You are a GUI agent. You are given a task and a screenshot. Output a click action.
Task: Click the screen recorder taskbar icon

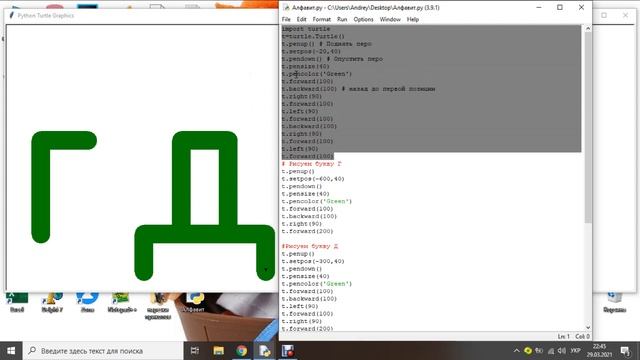pyautogui.click(x=288, y=351)
